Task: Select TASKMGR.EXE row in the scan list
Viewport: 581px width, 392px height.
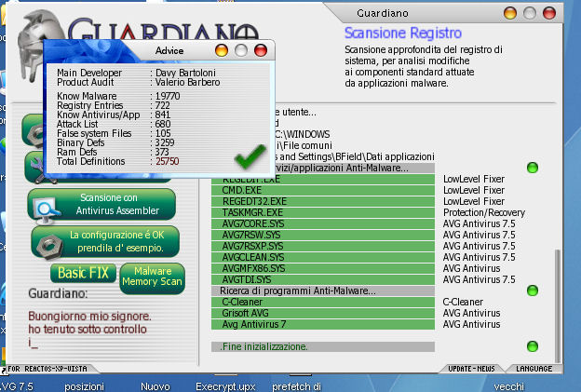Action: pos(326,212)
